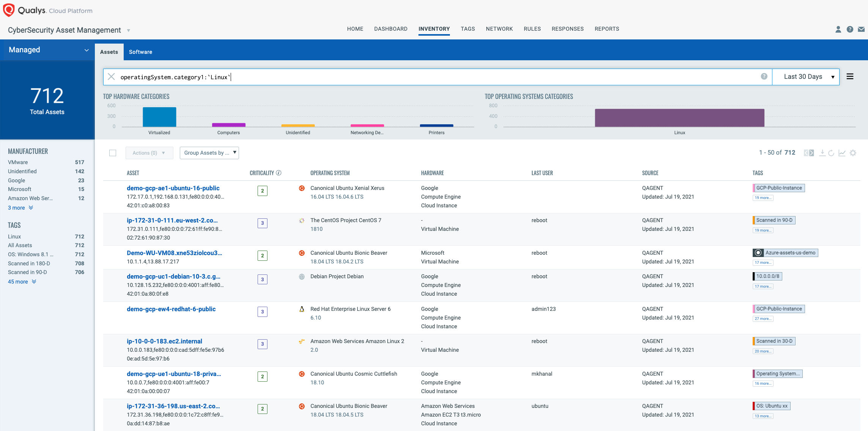Open the Group Assets by dropdown
This screenshot has height=431, width=868.
pos(210,153)
